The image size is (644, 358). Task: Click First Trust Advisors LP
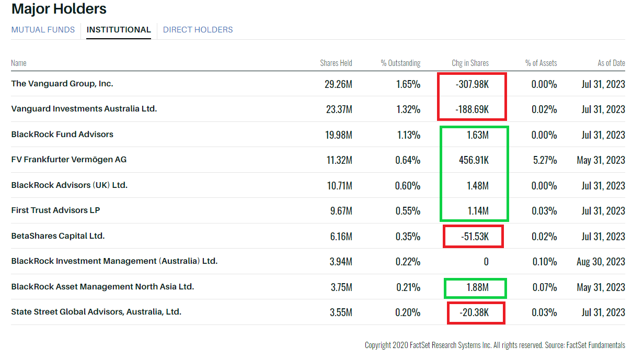coord(55,210)
